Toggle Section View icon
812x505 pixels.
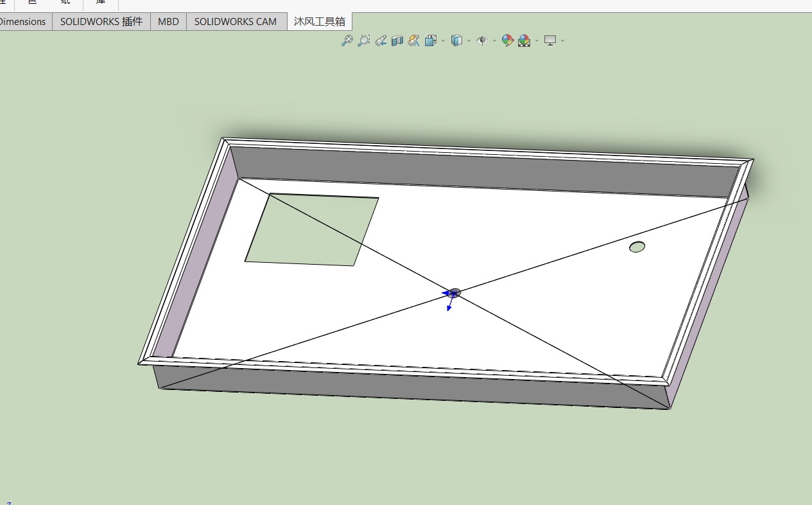pyautogui.click(x=397, y=40)
